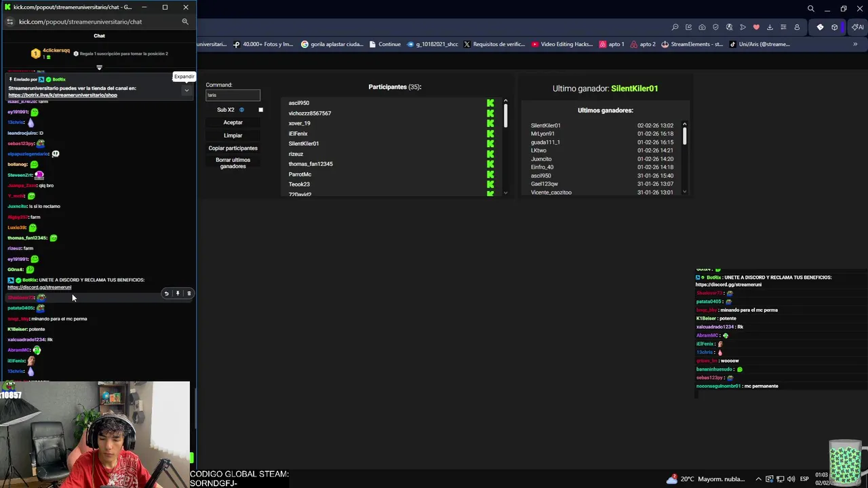Image resolution: width=868 pixels, height=488 pixels.
Task: Select participant xover_19
Action: (299, 123)
